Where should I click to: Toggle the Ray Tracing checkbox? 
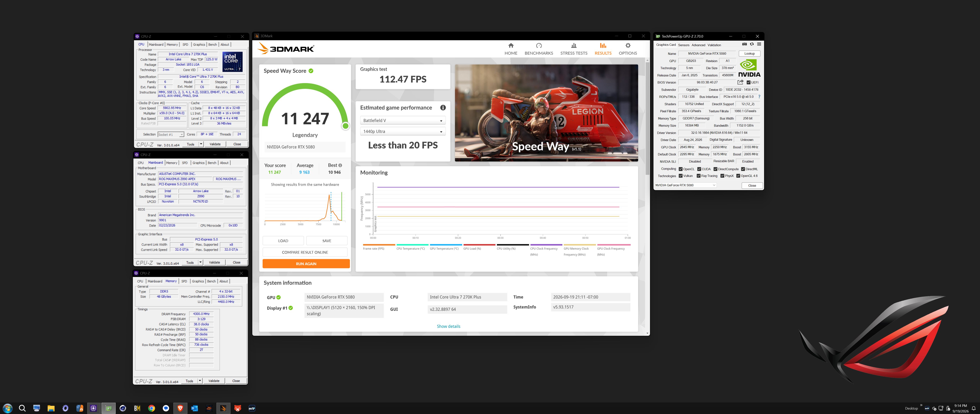698,176
